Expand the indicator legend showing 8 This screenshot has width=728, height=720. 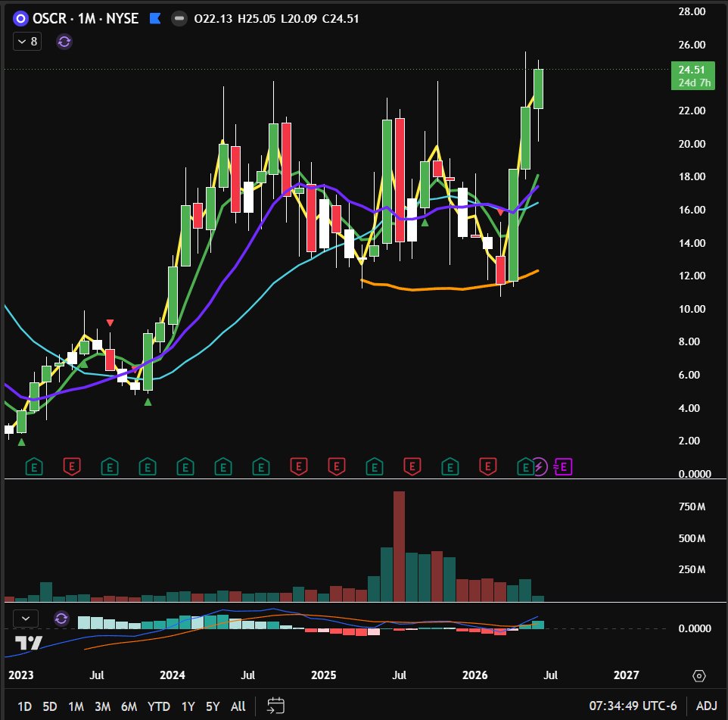click(27, 42)
